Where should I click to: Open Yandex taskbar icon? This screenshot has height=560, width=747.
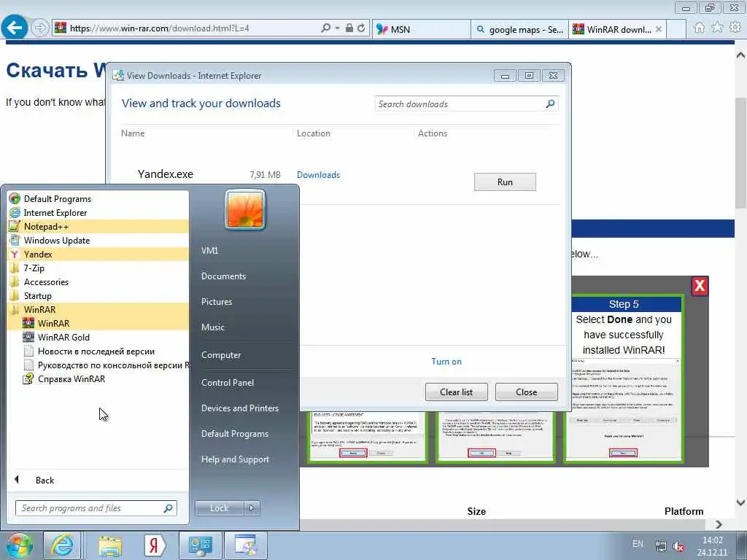tap(155, 545)
